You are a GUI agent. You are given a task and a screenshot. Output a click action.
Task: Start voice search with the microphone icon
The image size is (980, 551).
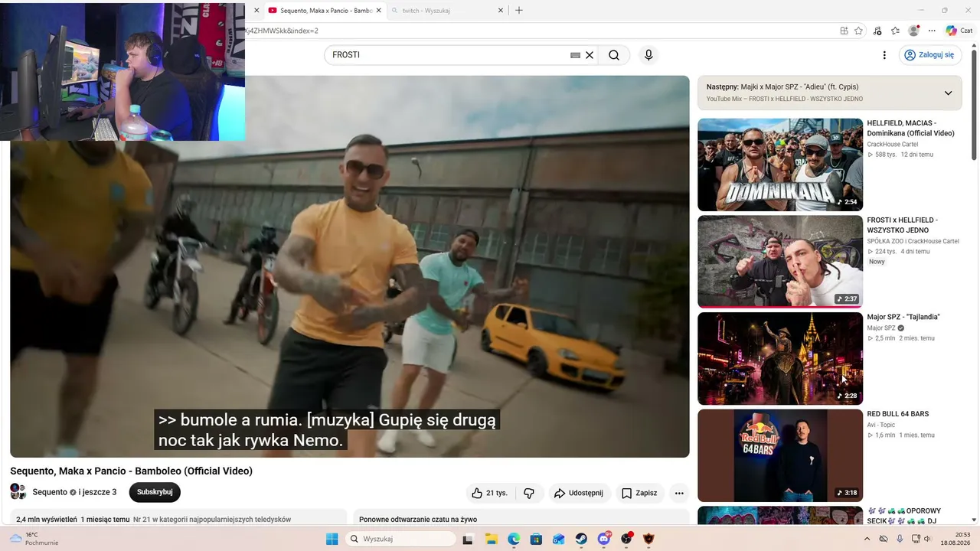[648, 55]
